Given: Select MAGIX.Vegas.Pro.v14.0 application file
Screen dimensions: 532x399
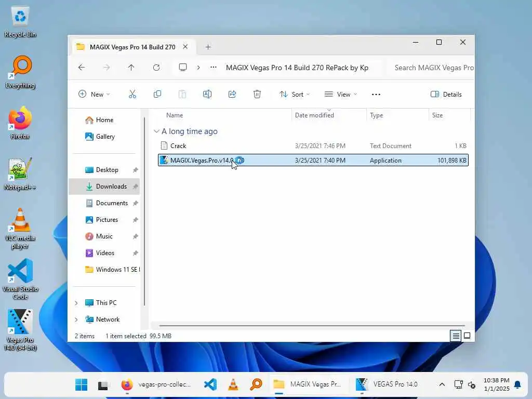Looking at the screenshot, I should (x=313, y=160).
